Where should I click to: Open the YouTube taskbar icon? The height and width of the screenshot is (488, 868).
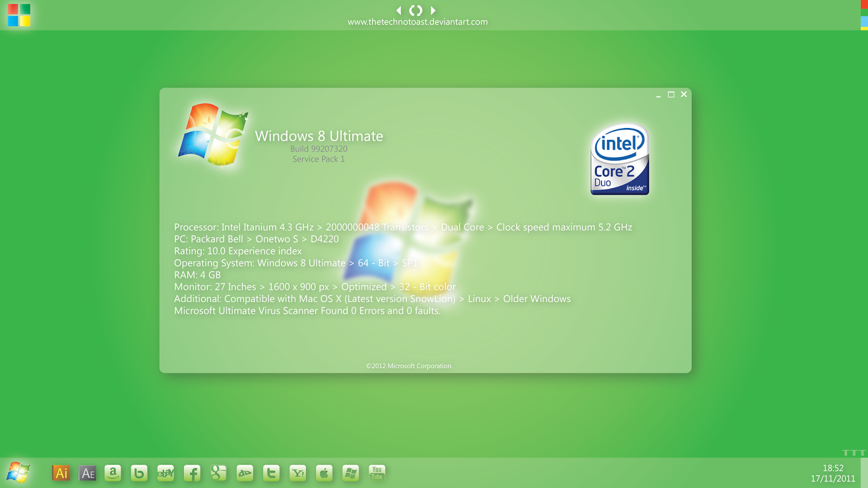pyautogui.click(x=377, y=473)
